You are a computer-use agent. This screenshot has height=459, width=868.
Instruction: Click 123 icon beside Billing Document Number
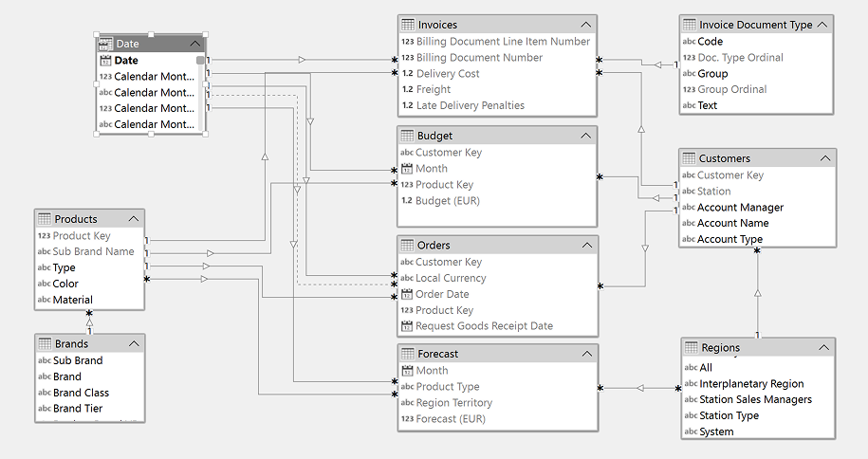407,57
